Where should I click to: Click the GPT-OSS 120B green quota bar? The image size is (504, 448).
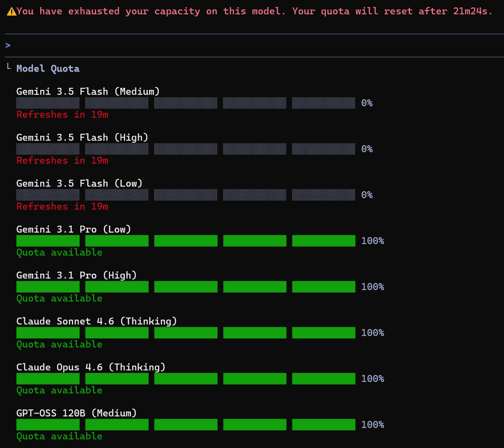(186, 425)
